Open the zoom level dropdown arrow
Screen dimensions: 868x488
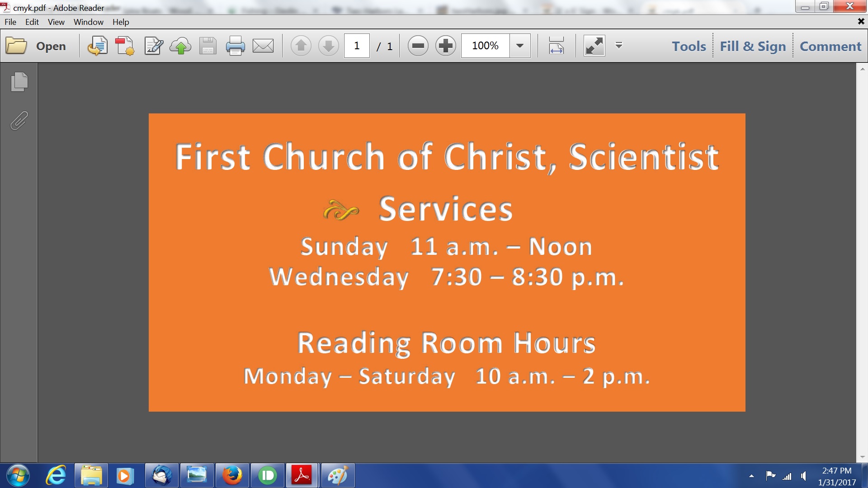pos(520,46)
